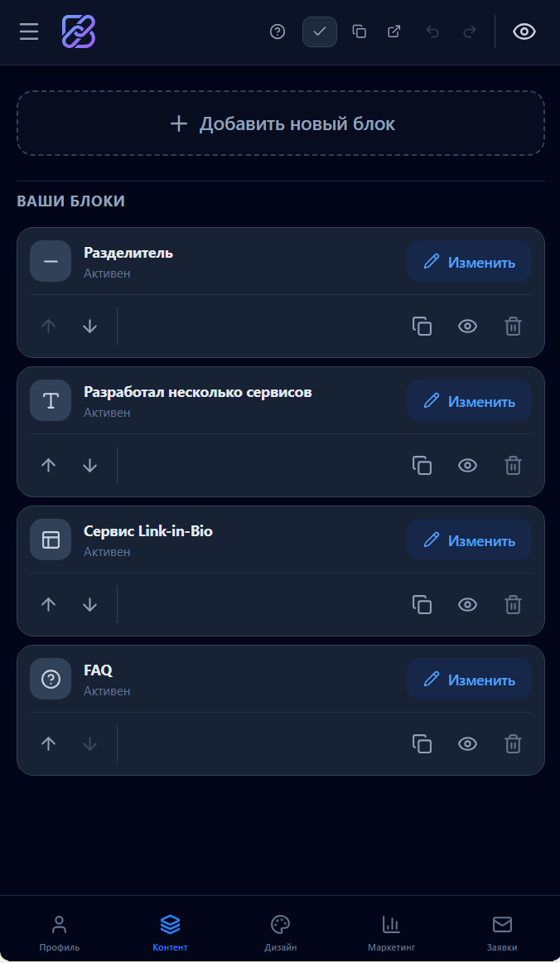Add a new block with Добавить новый блок
This screenshot has height=963, width=560.
coord(280,123)
